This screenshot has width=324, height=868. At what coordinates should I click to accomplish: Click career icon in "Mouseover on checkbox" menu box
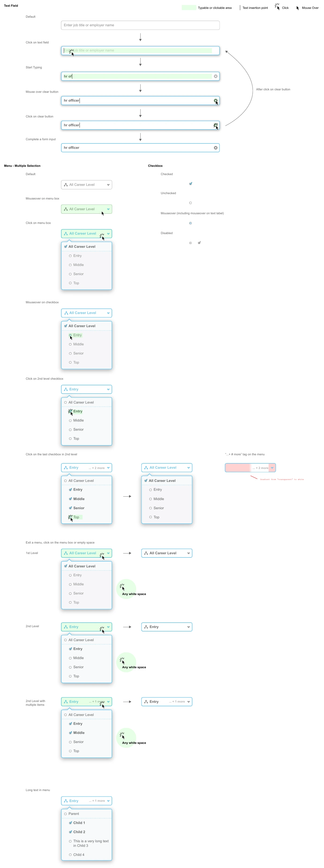click(x=66, y=313)
